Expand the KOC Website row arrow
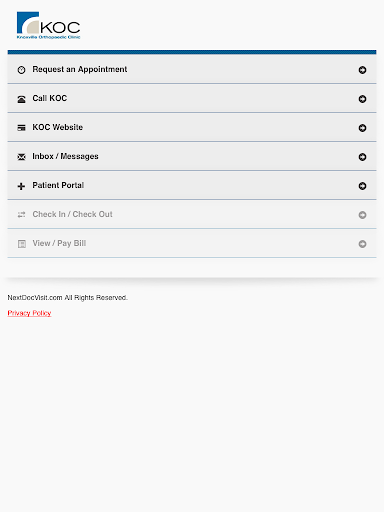The width and height of the screenshot is (384, 512). click(362, 128)
